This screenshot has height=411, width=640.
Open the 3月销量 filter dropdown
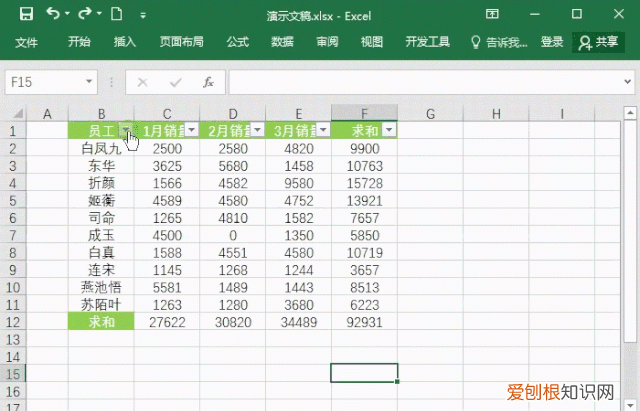click(x=323, y=130)
